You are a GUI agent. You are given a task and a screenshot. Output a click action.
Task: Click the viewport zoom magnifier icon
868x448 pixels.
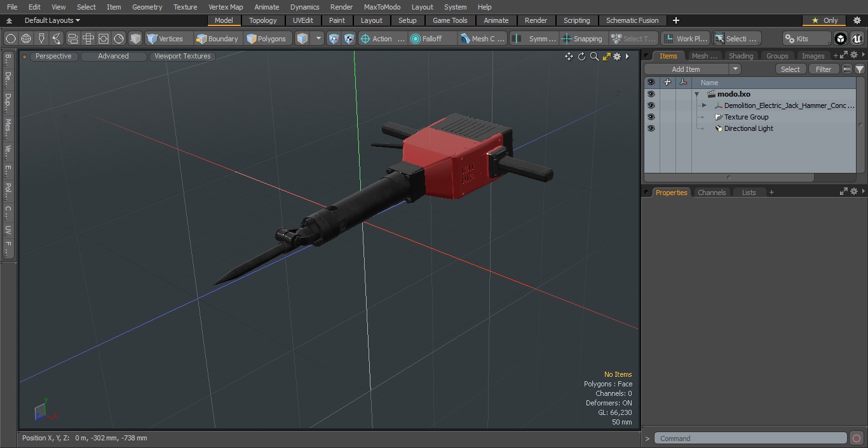[x=594, y=57]
